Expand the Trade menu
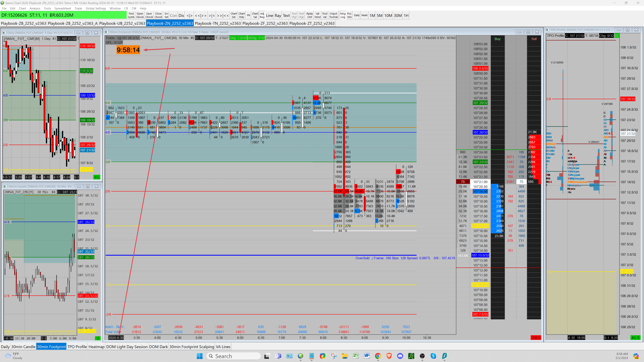This screenshot has width=644, height=362. point(78,8)
